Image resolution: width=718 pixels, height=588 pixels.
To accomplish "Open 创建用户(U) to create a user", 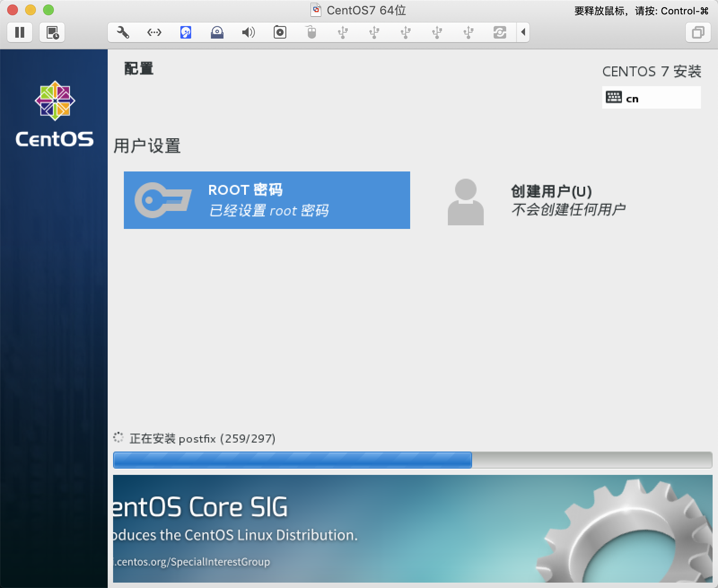I will [551, 192].
